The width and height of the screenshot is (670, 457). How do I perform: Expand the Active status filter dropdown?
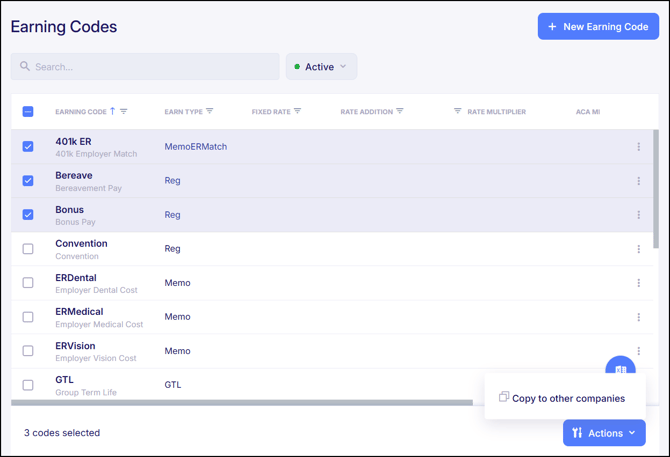tap(321, 67)
